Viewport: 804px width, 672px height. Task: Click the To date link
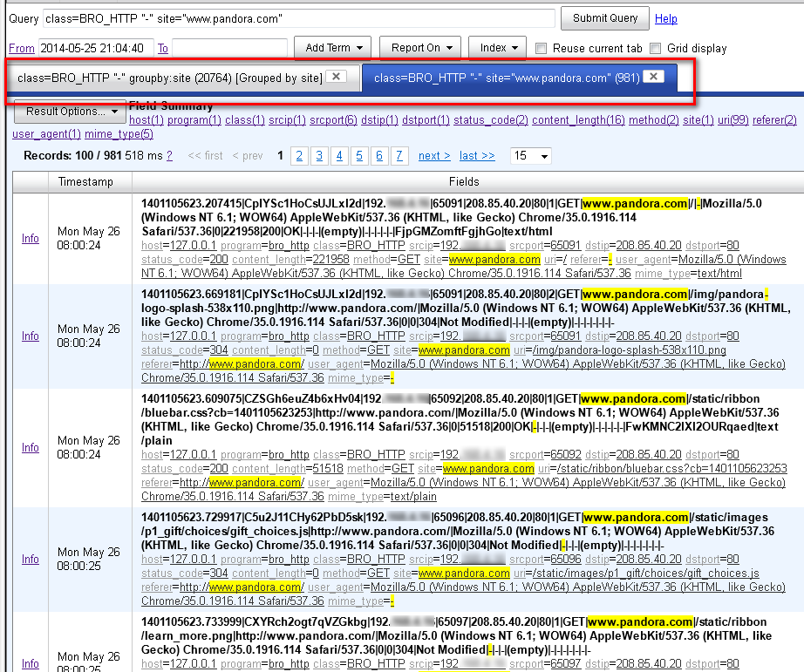click(x=162, y=48)
